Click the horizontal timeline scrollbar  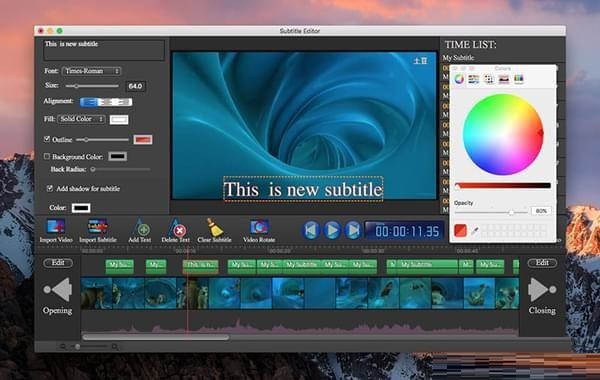(156, 337)
